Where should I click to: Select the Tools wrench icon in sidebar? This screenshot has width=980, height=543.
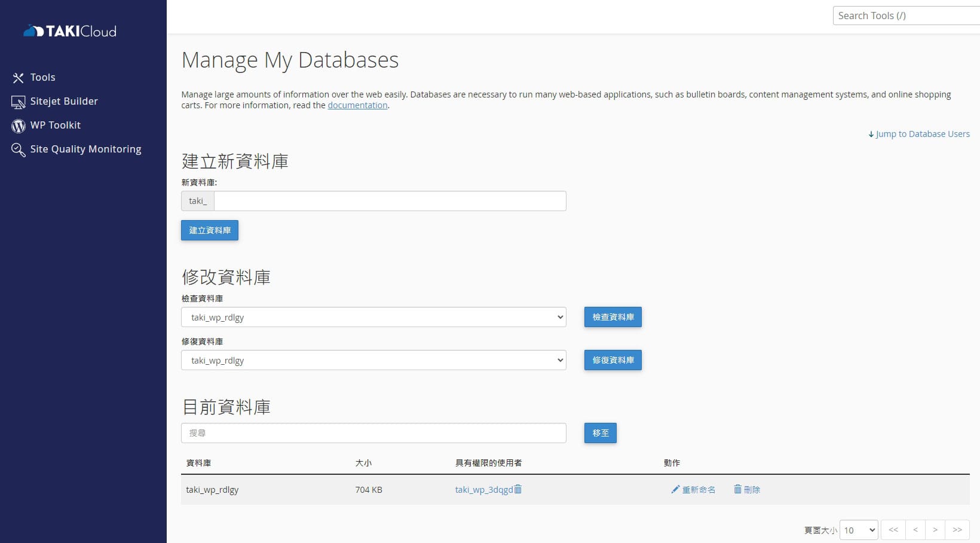tap(18, 77)
